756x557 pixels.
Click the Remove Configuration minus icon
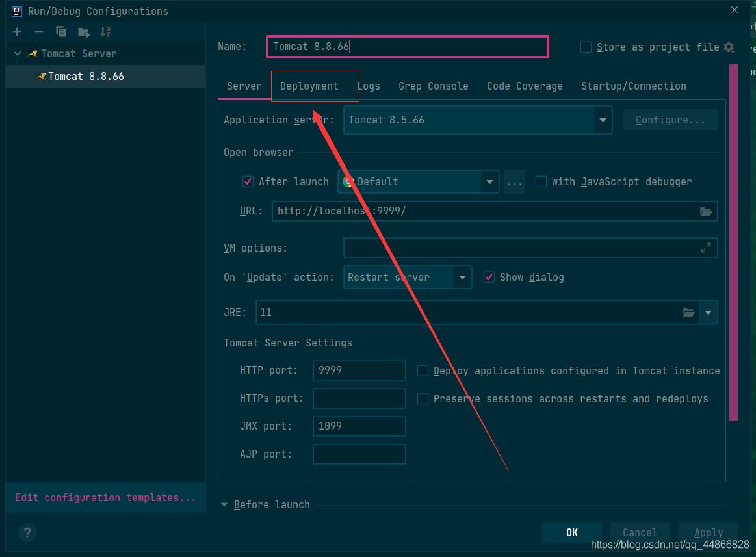(39, 32)
